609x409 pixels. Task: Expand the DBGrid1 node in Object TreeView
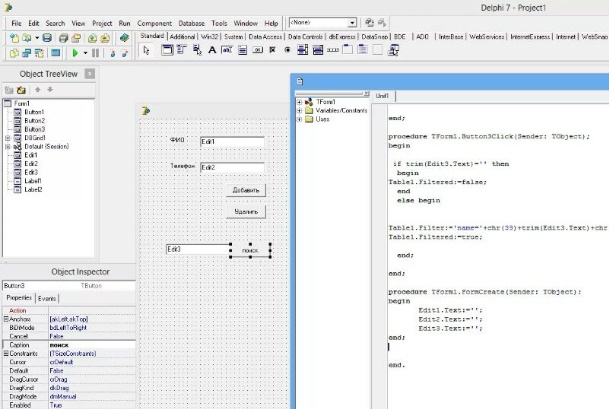coord(7,138)
